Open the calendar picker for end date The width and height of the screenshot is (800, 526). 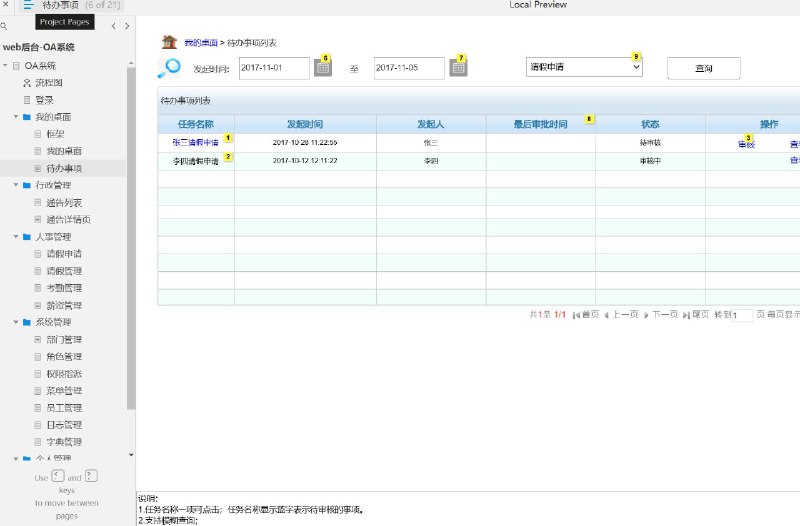click(458, 67)
